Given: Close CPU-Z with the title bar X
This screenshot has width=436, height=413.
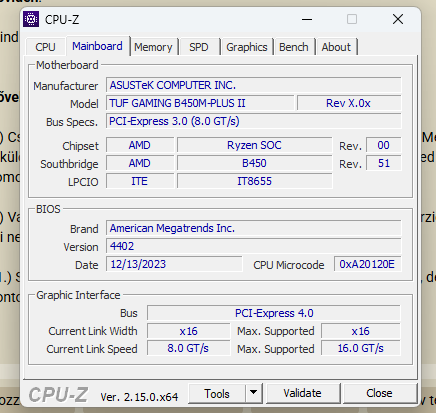Looking at the screenshot, I should click(398, 19).
